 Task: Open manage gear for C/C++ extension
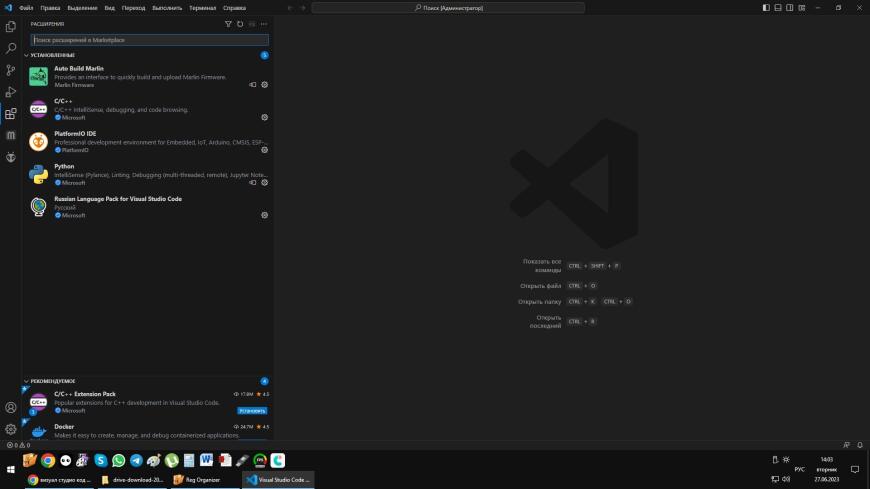(265, 118)
